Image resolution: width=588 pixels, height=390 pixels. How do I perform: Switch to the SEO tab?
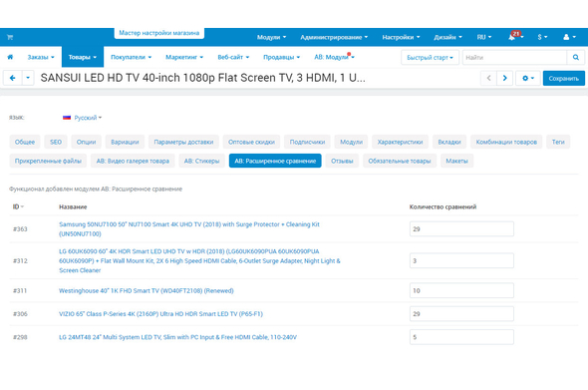coord(56,142)
